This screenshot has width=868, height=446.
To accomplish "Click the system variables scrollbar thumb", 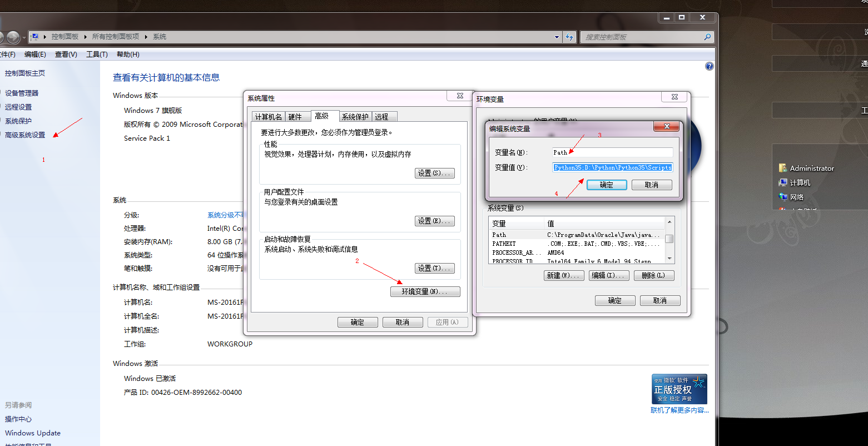I will point(669,239).
